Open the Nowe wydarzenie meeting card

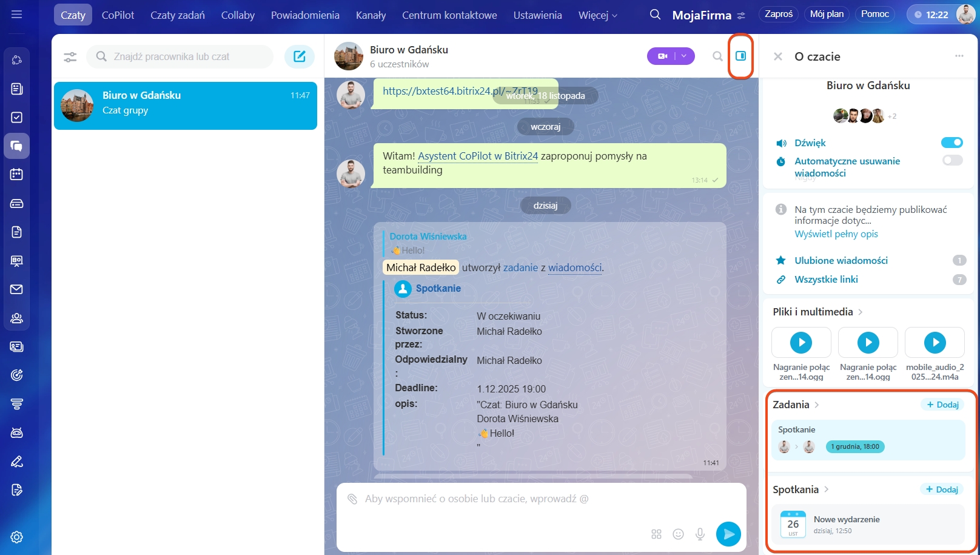click(x=868, y=525)
